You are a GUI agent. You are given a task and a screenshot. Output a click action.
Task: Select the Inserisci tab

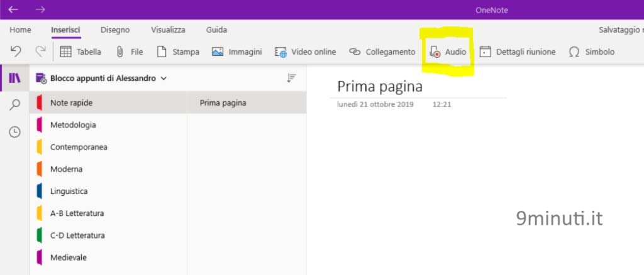coord(65,30)
